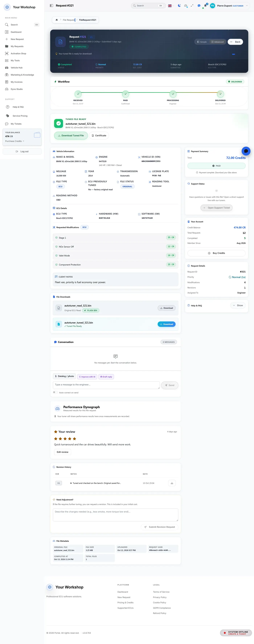Open the Purchase Credits link
The width and height of the screenshot is (254, 644).
[x=15, y=141]
